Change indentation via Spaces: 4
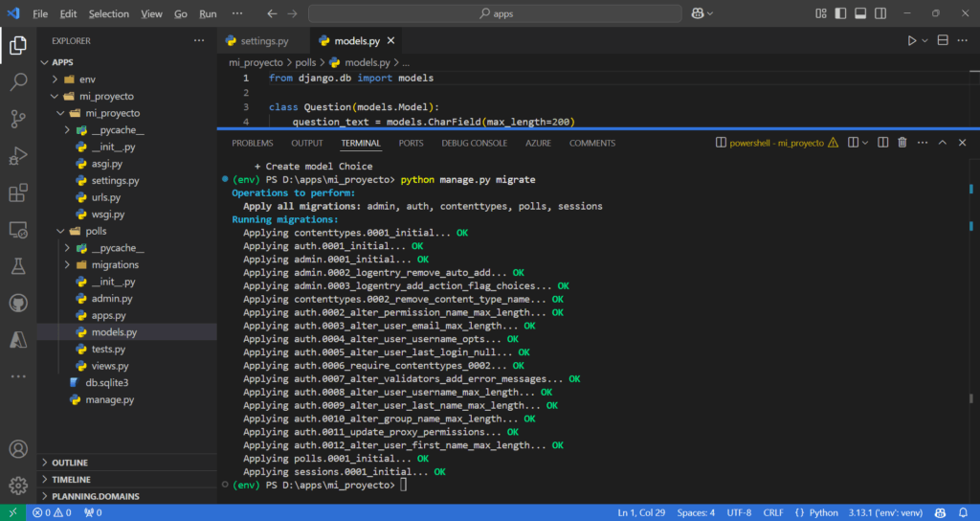The width and height of the screenshot is (980, 521). click(696, 513)
